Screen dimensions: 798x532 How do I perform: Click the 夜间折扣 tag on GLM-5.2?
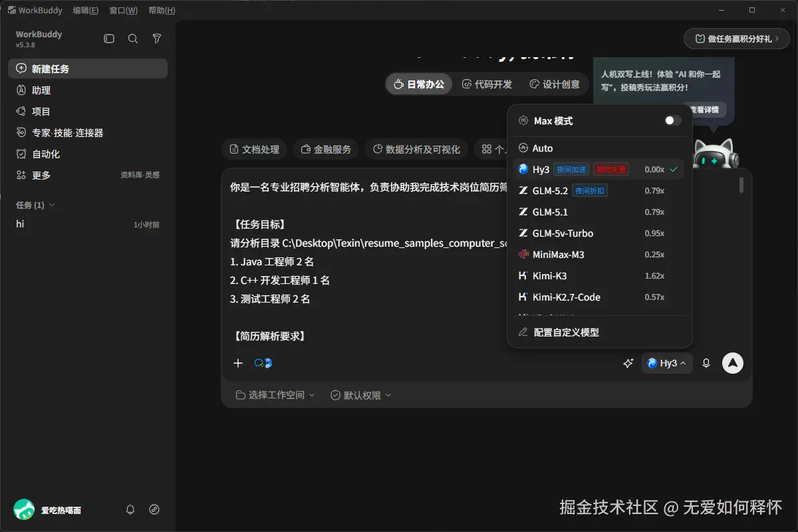(x=590, y=191)
